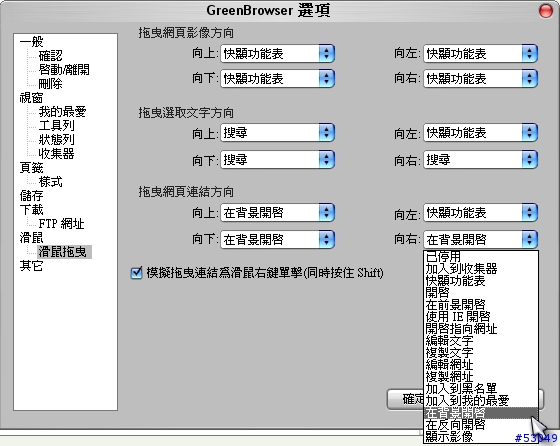Choose 快顯功能表 in the open dropdown list
Screen dimensions: 560x446
(481, 281)
